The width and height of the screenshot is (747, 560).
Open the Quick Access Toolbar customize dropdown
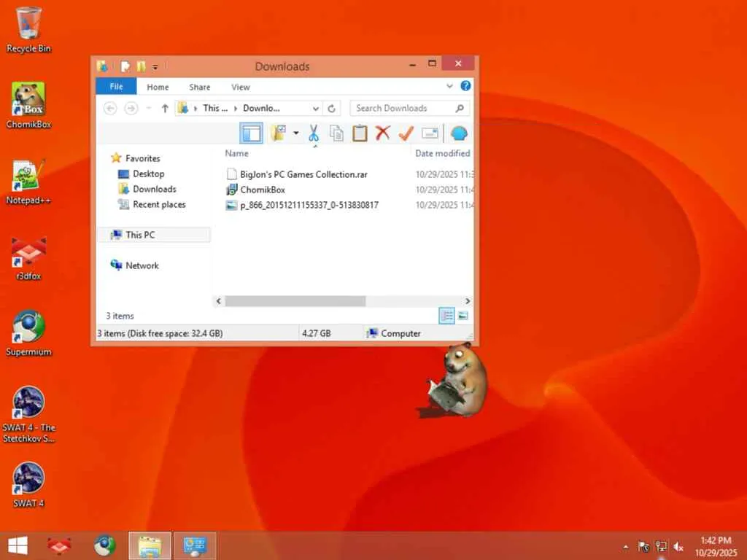(155, 67)
